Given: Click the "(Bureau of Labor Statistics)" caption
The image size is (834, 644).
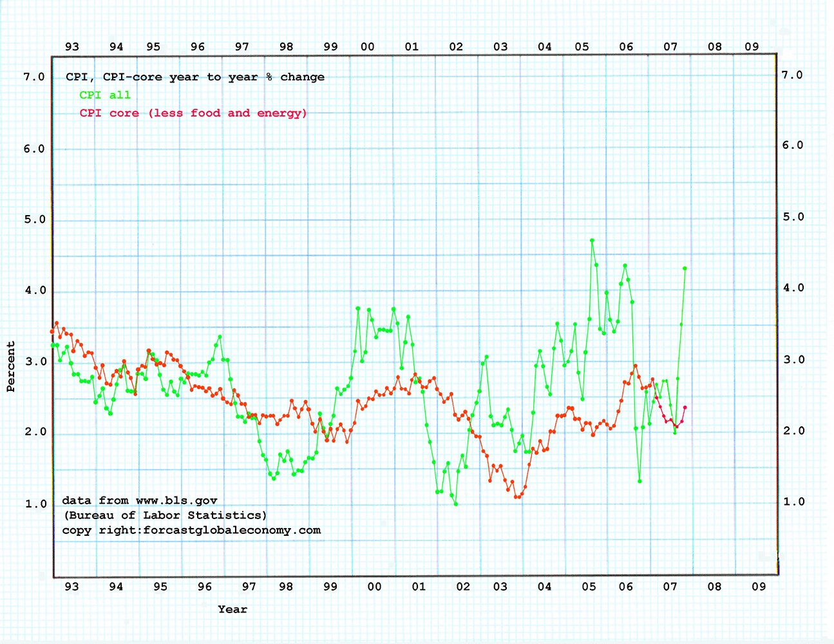Looking at the screenshot, I should (x=164, y=515).
